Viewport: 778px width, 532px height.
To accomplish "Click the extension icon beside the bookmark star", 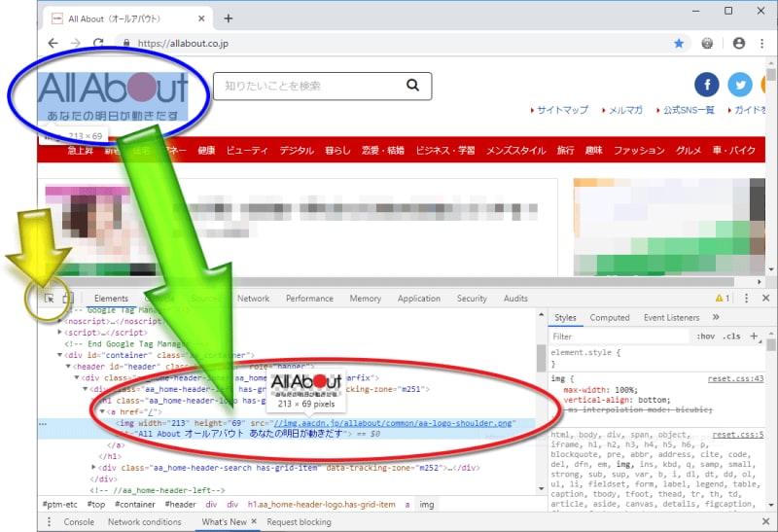I will [x=707, y=44].
